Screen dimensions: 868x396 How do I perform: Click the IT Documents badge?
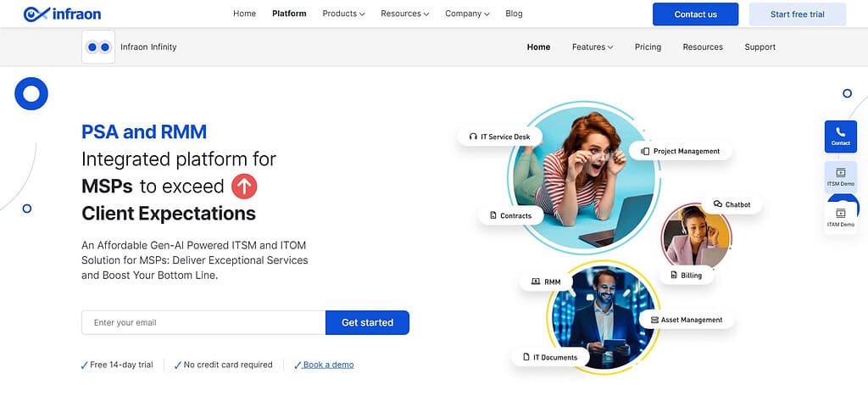point(550,357)
